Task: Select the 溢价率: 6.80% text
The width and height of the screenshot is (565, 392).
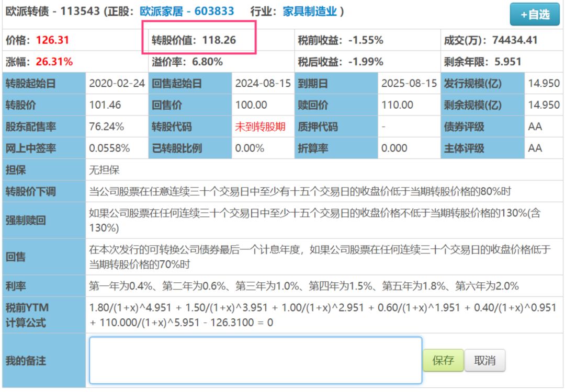Action: (x=187, y=62)
